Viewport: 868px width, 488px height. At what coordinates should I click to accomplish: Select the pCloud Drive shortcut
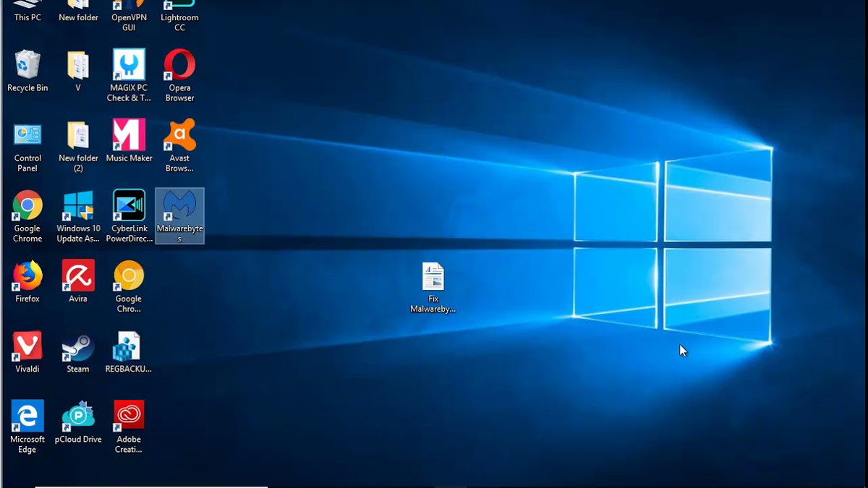point(78,416)
